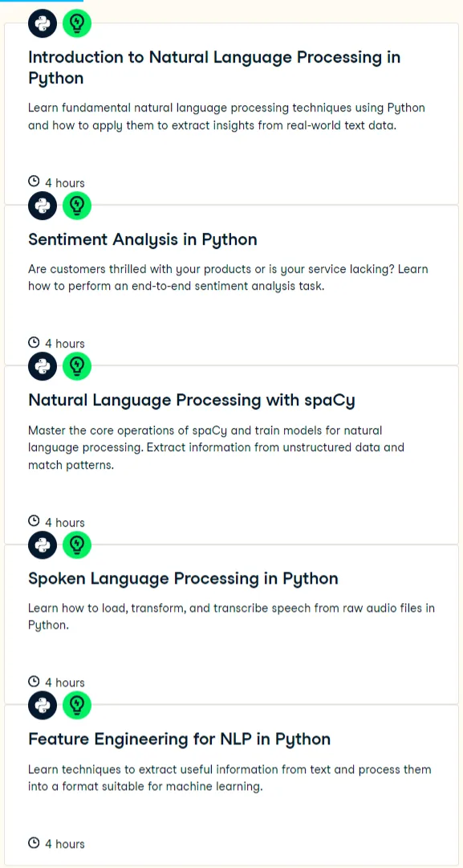This screenshot has width=463, height=868.
Task: Open Introduction to Natural Language Processing in Python
Action: click(x=214, y=67)
